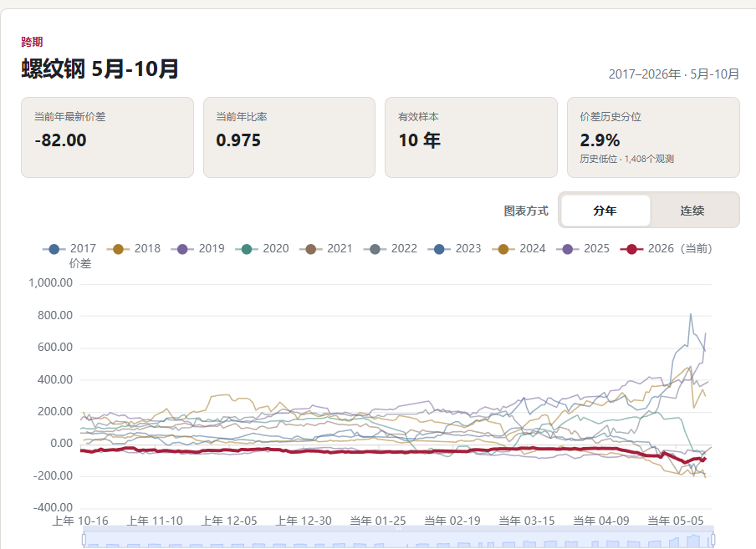Viewport: 756px width, 549px height.
Task: Click the 有效样本 value 10 年
Action: coord(420,140)
